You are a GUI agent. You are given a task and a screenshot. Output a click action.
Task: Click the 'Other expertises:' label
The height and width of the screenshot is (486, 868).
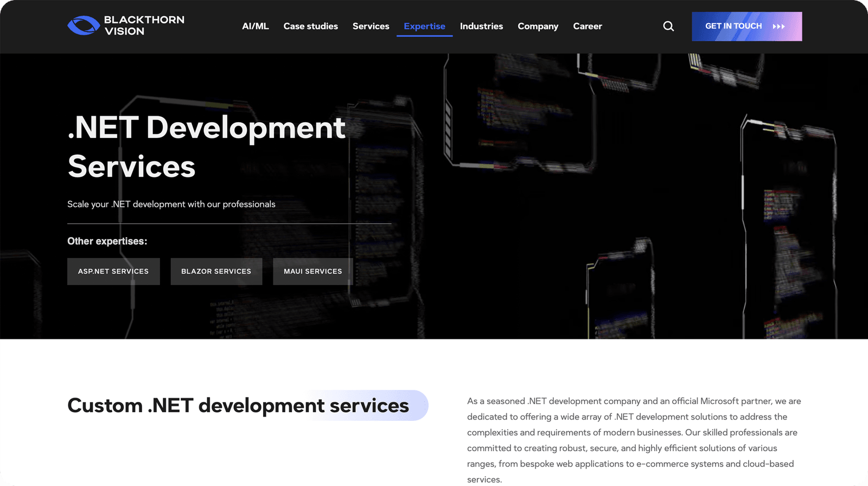pos(107,241)
